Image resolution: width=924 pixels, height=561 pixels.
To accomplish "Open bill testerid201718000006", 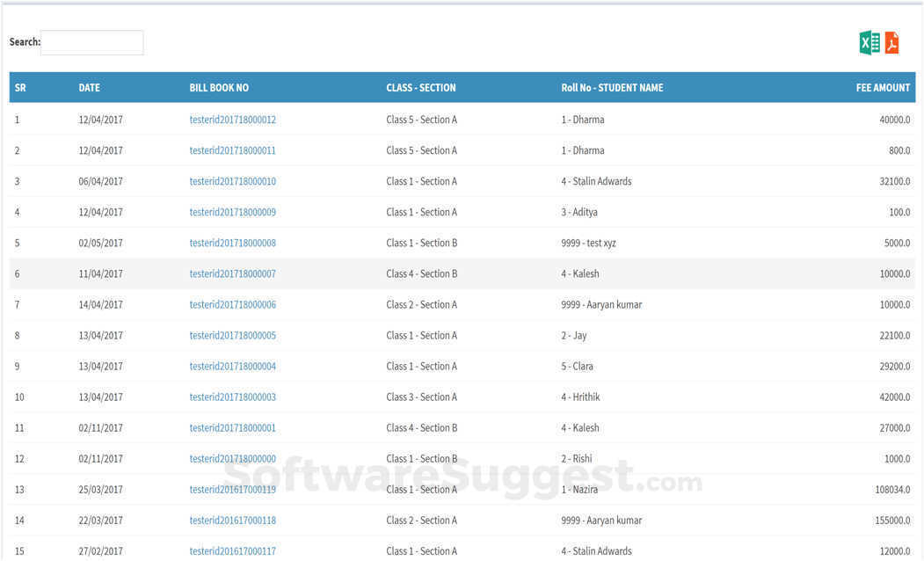I will [x=233, y=304].
